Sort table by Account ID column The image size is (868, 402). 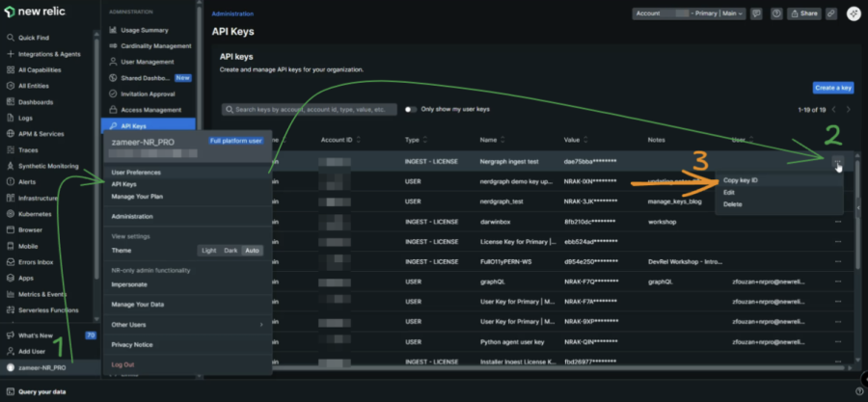coord(340,140)
